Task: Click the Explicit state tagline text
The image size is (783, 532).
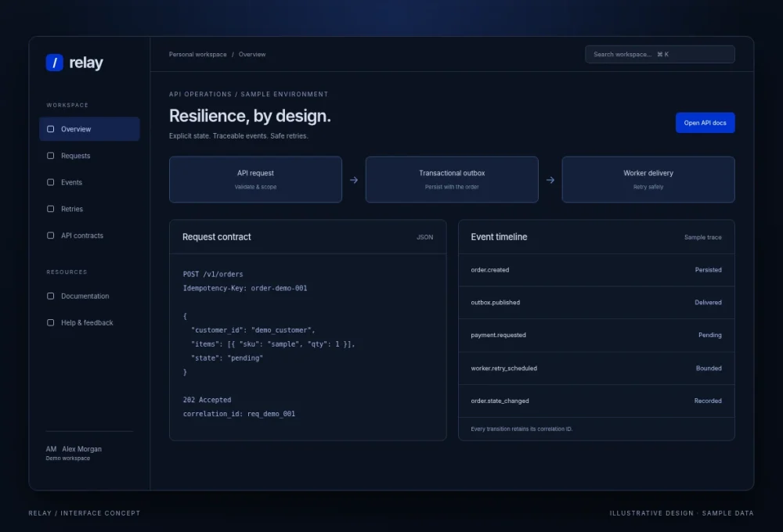Action: (x=238, y=136)
